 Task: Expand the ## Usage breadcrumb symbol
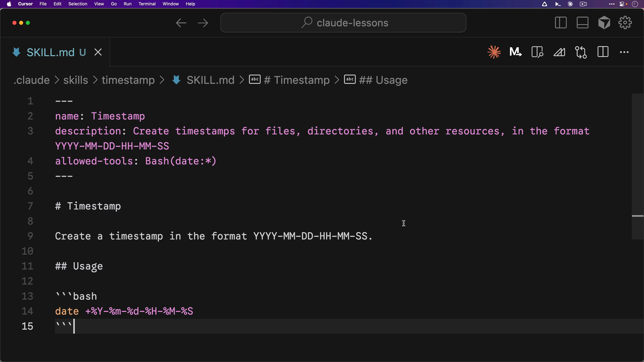click(383, 80)
